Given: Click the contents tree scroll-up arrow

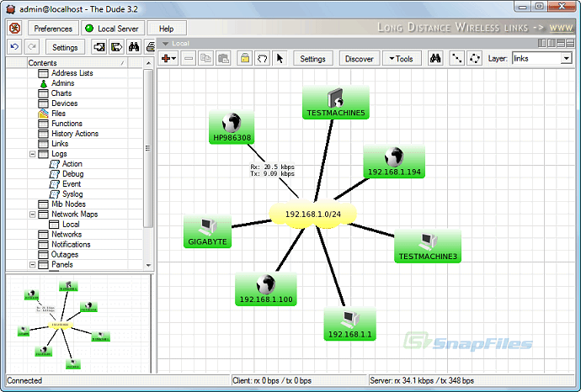Looking at the screenshot, I should coord(148,63).
